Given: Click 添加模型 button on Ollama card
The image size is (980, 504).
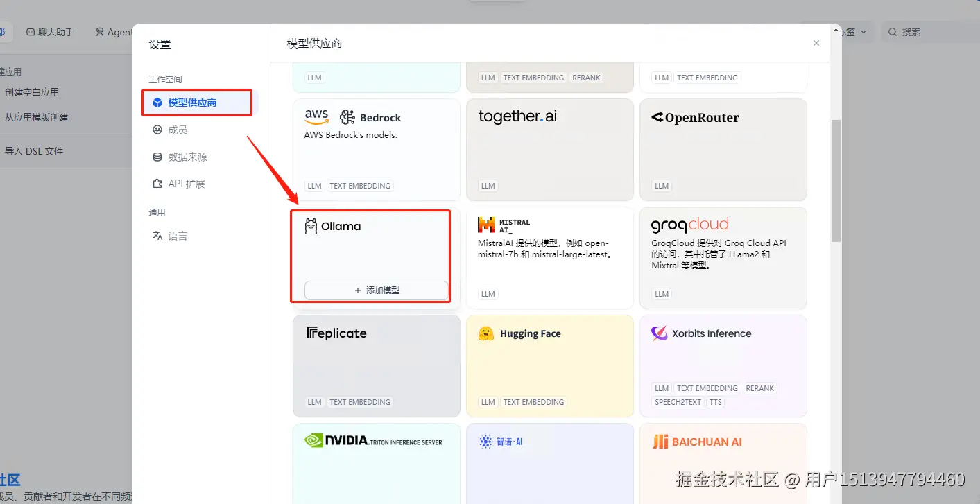Looking at the screenshot, I should 376,290.
